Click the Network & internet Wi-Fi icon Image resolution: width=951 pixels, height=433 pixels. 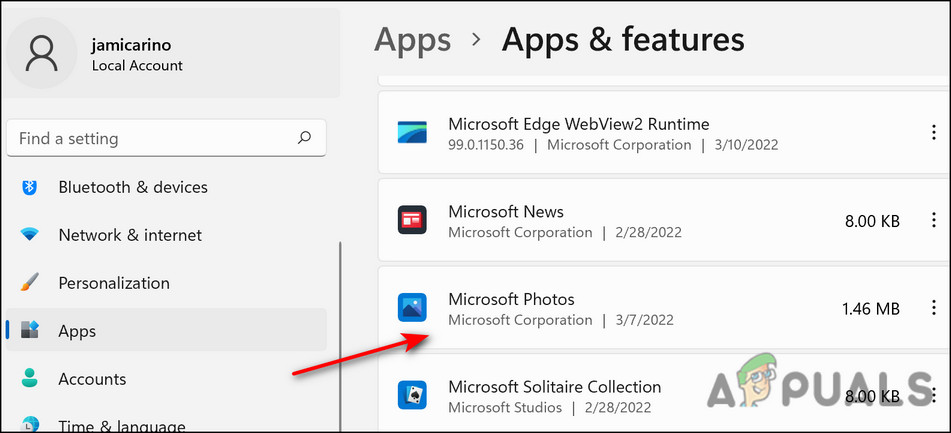pos(29,234)
